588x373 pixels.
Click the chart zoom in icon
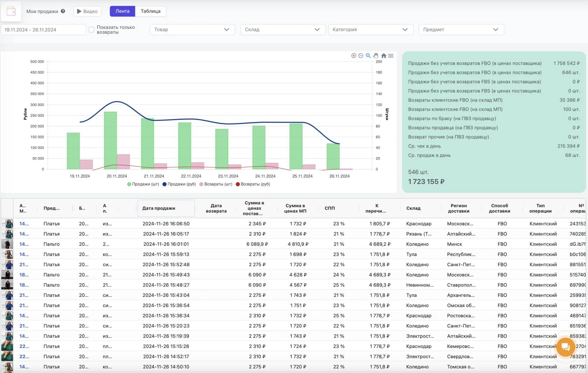[x=353, y=56]
